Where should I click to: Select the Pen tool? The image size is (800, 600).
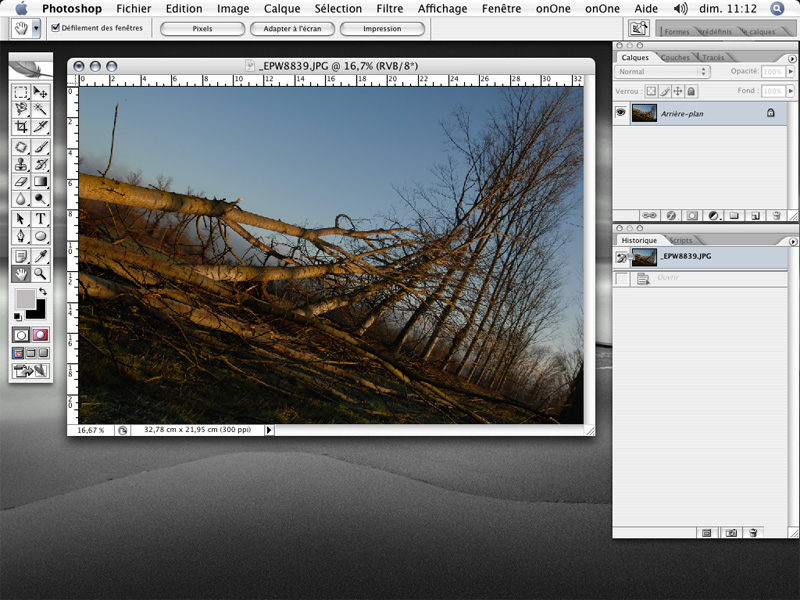(x=21, y=236)
